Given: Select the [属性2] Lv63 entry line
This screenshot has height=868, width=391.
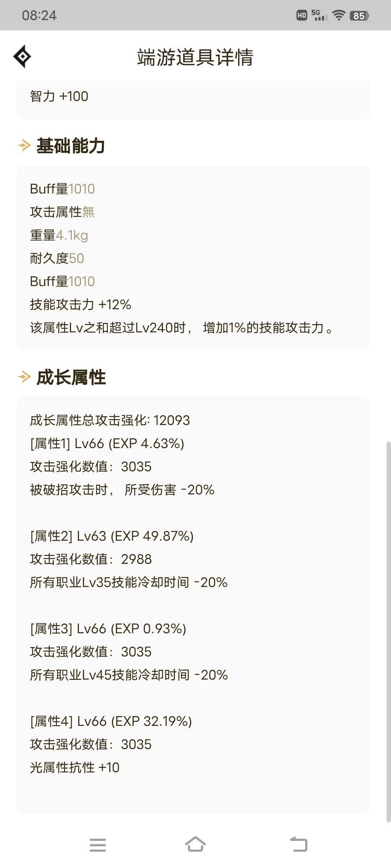Looking at the screenshot, I should pyautogui.click(x=112, y=536).
